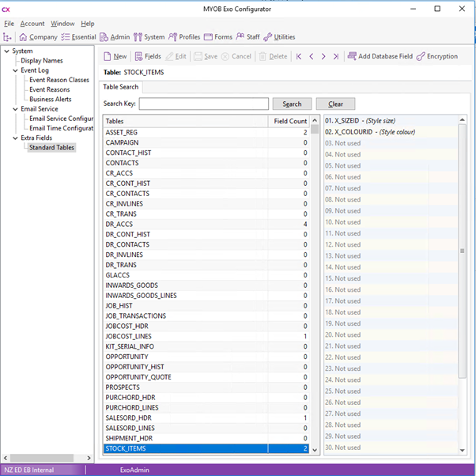The image size is (476, 476).
Task: Click the Encryption tool
Action: coord(437,56)
